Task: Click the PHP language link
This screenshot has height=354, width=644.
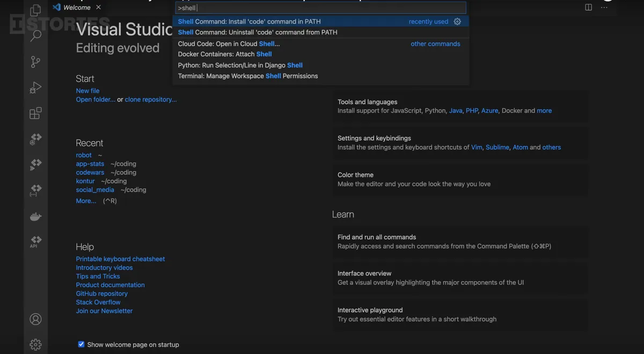Action: [x=472, y=111]
